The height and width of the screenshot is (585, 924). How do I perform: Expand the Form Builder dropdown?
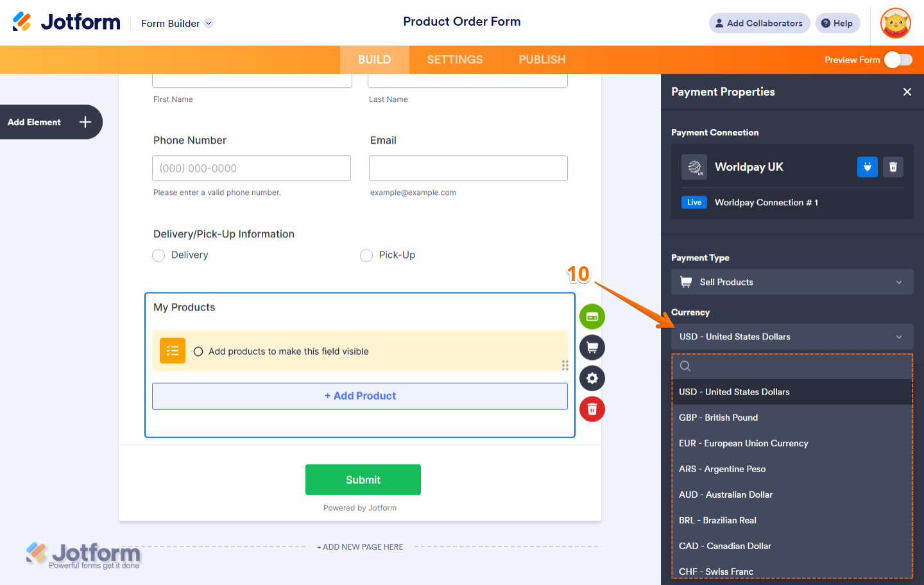(x=177, y=23)
